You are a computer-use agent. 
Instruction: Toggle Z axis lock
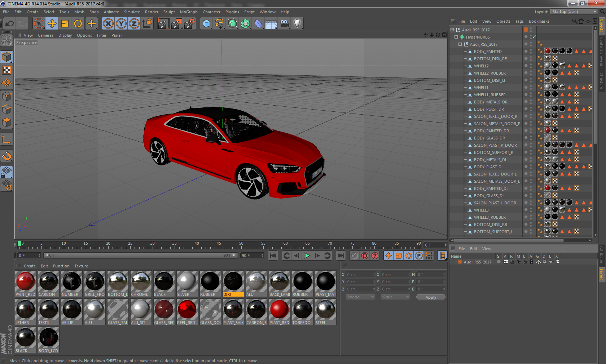click(x=134, y=24)
